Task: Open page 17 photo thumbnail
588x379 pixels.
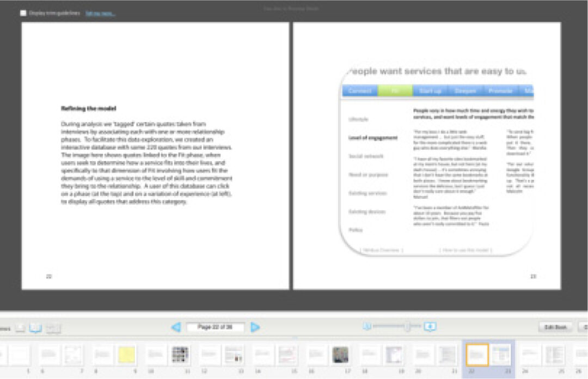Action: pos(340,354)
